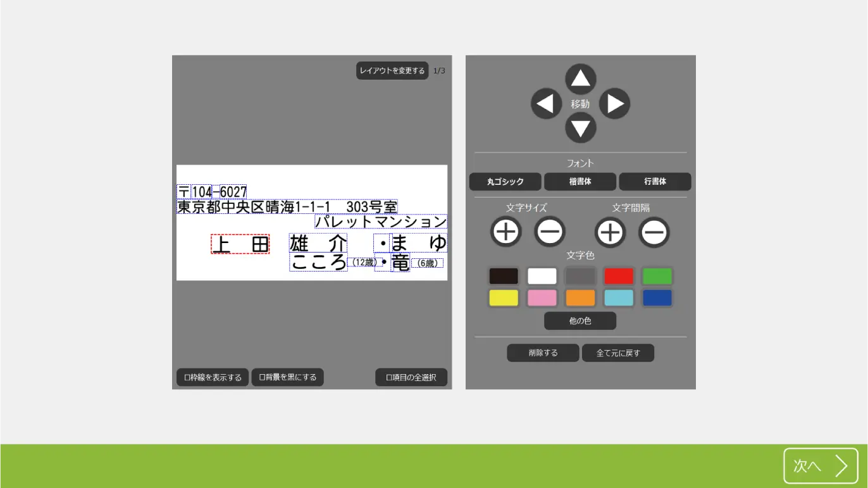Increase text size with plus icon
The image size is (868, 488).
[505, 232]
